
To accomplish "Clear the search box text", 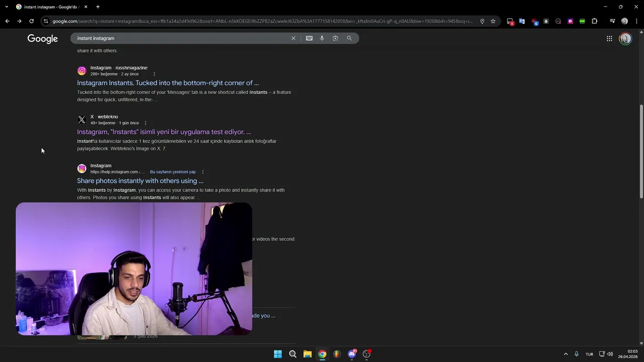I will (x=293, y=38).
